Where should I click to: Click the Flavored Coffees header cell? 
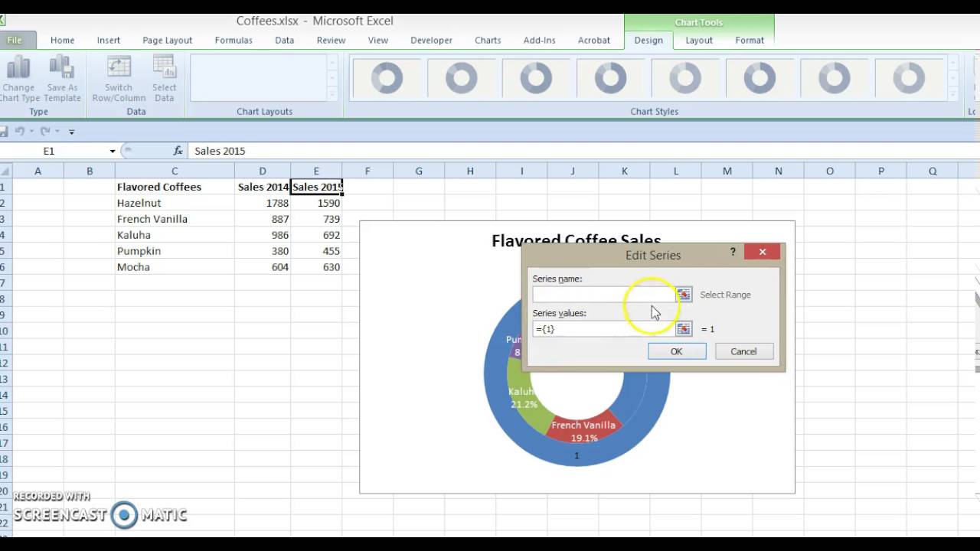coord(175,187)
